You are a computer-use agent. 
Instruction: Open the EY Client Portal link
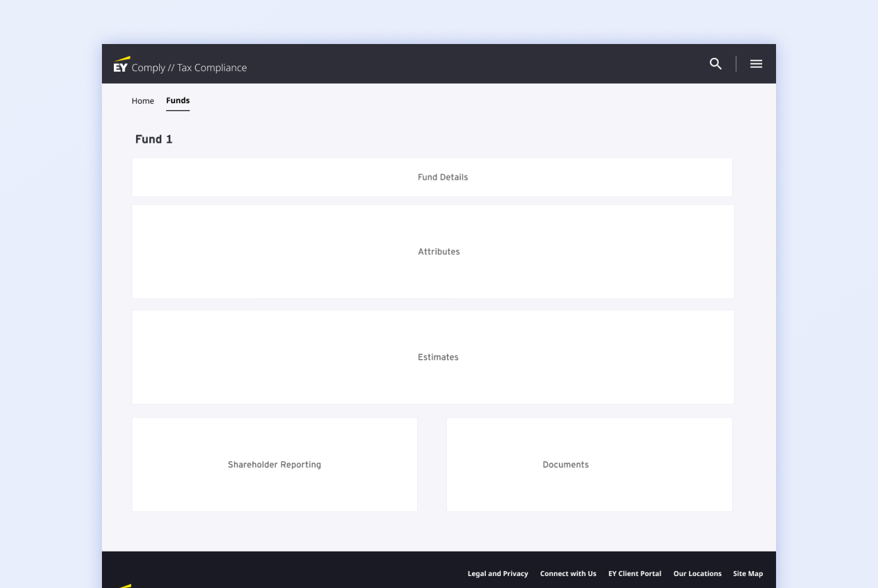[x=635, y=574]
